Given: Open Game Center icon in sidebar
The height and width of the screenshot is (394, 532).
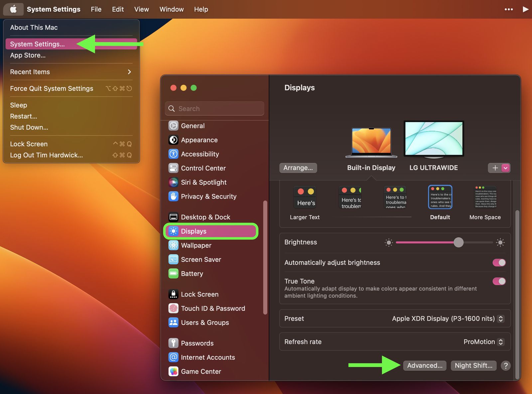Looking at the screenshot, I should coord(173,371).
